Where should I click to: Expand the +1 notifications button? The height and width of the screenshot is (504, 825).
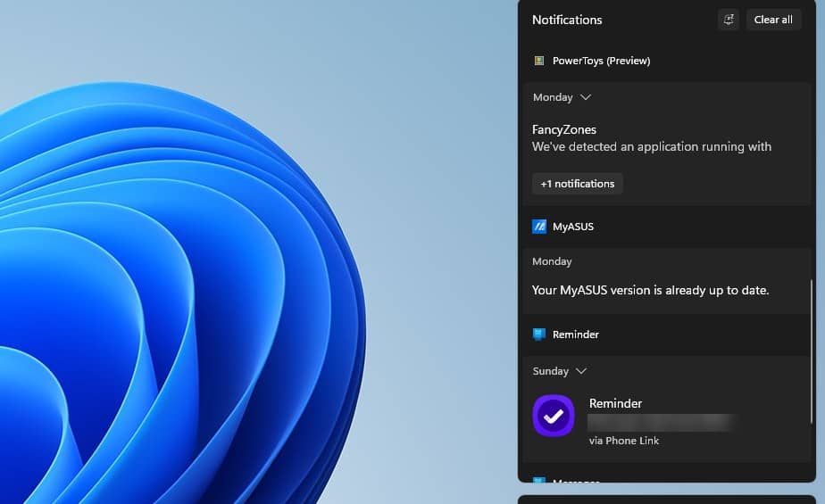click(x=578, y=184)
